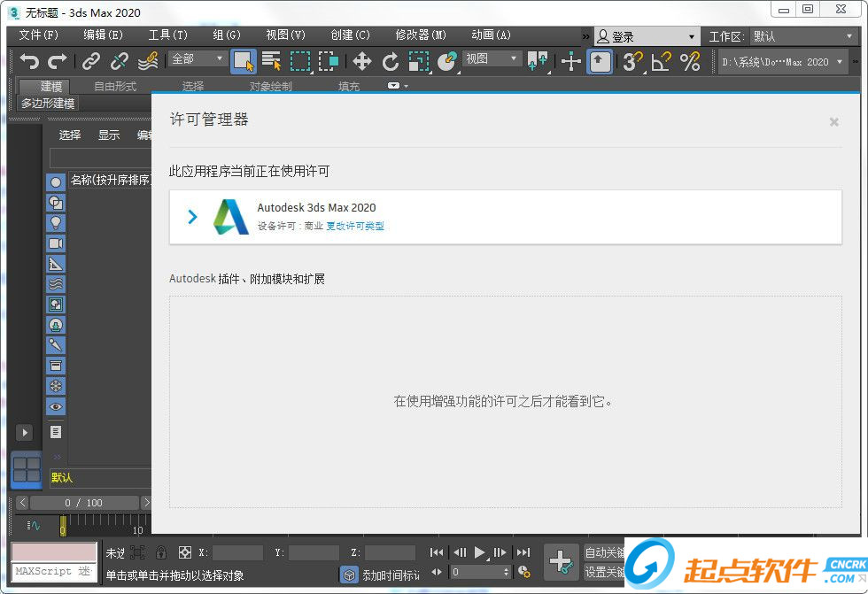Choose the Select by Name tool
Viewport: 868px width, 594px height.
[271, 61]
